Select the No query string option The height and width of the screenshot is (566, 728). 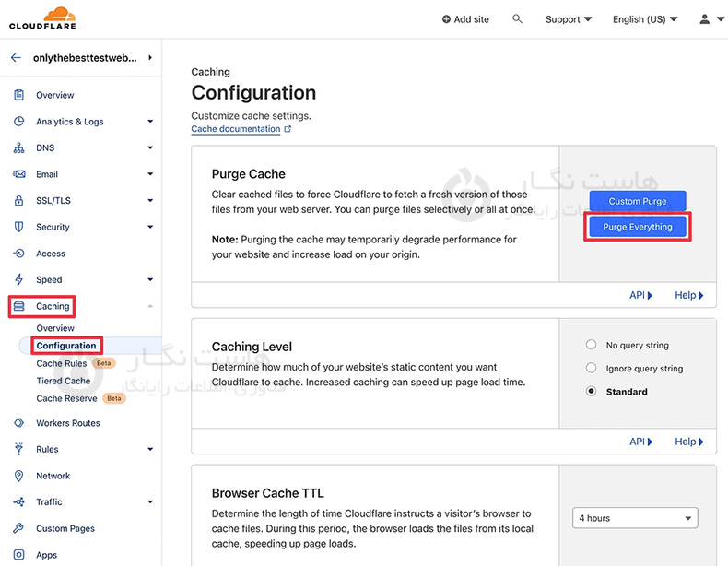point(592,345)
